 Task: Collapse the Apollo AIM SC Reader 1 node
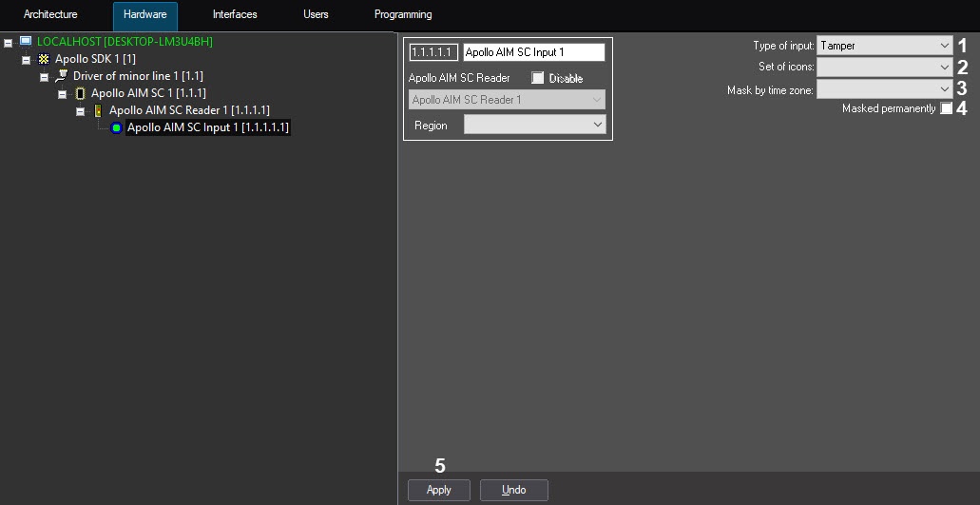click(x=80, y=111)
